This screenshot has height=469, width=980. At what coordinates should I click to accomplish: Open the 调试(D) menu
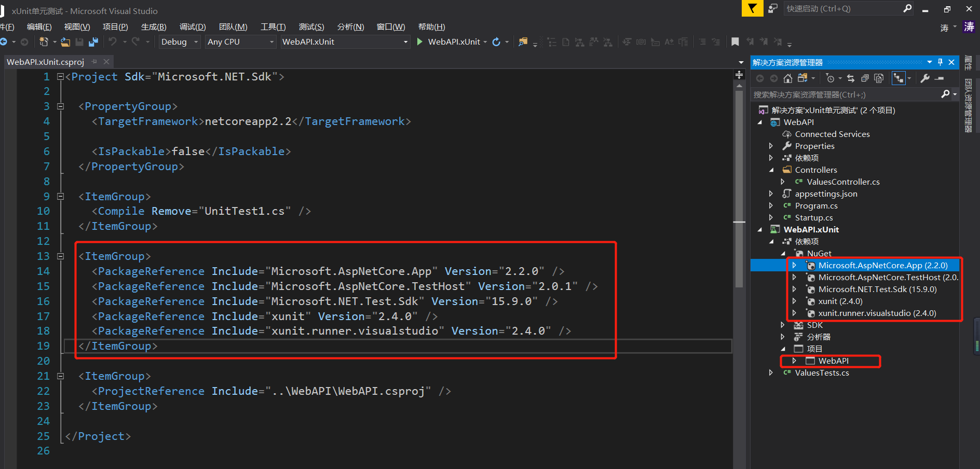[193, 27]
